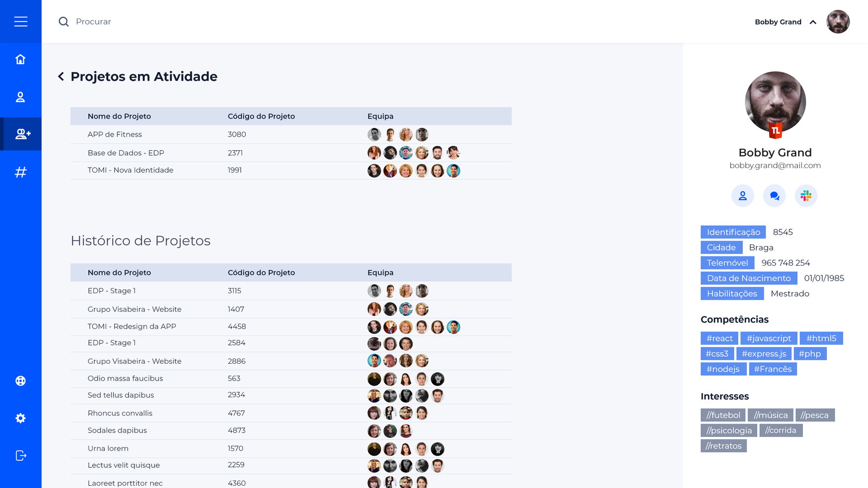This screenshot has width=868, height=488.
Task: Select the #react skill tag
Action: pyautogui.click(x=719, y=338)
